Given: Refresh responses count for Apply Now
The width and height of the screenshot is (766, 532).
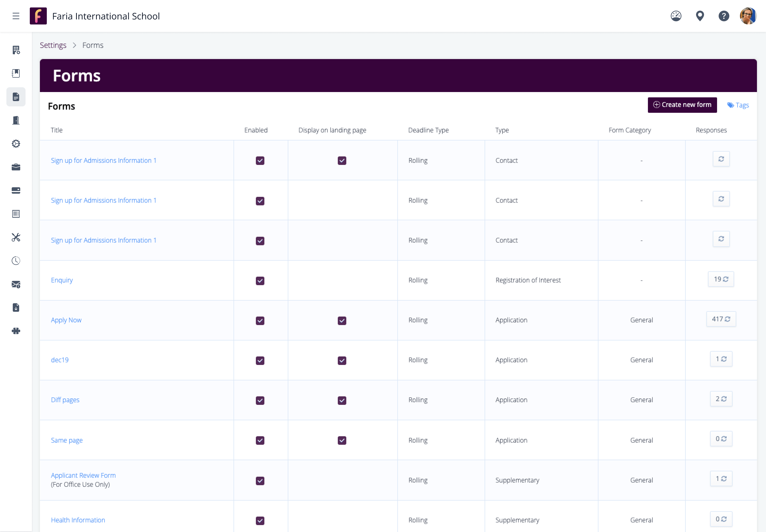Looking at the screenshot, I should 721,319.
